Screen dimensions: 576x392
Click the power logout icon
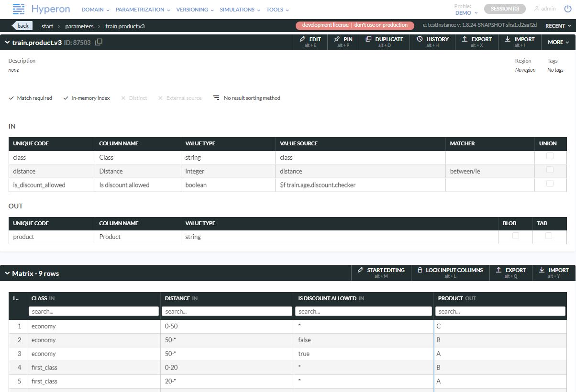pos(567,9)
